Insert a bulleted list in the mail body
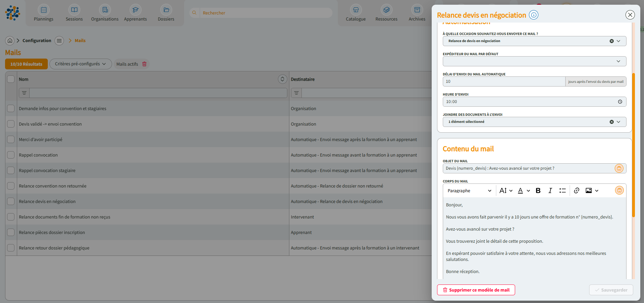This screenshot has width=644, height=303. 563,190
